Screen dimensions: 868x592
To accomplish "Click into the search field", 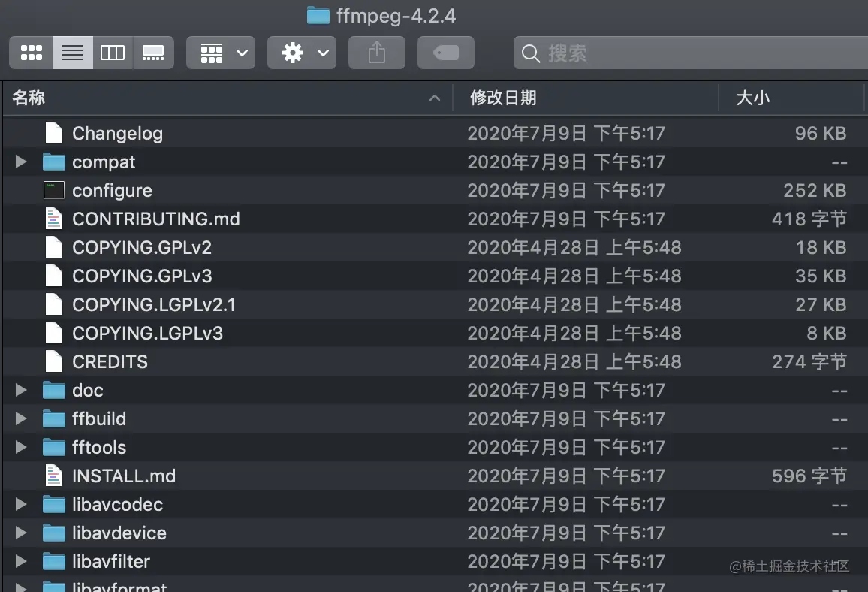I will (x=690, y=53).
